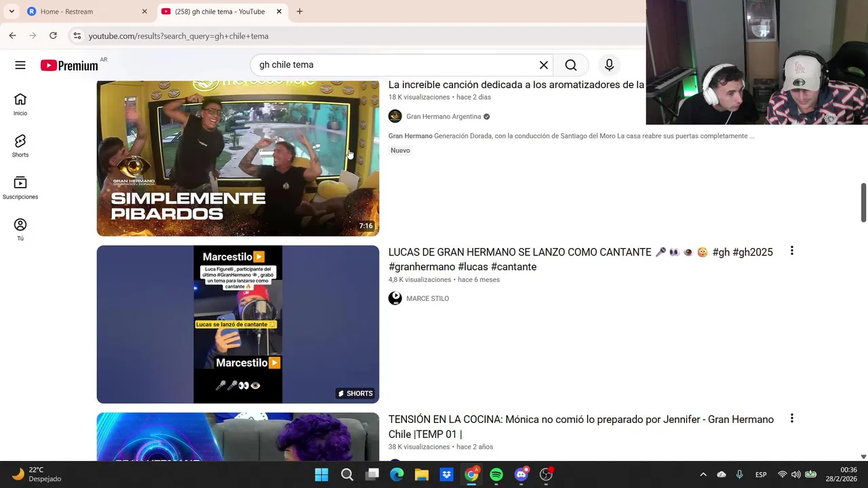Switch to the Home - Restream tab
The width and height of the screenshot is (868, 488).
[87, 12]
